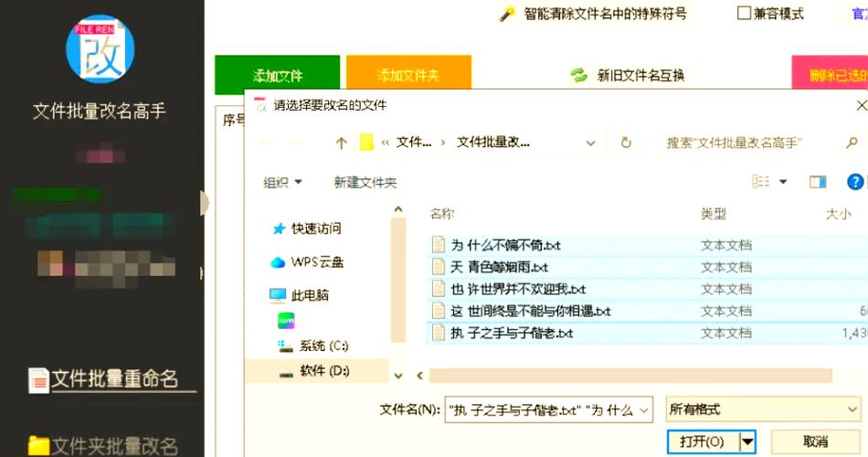
Task: Click the WPS cloud icon
Action: coord(278,262)
